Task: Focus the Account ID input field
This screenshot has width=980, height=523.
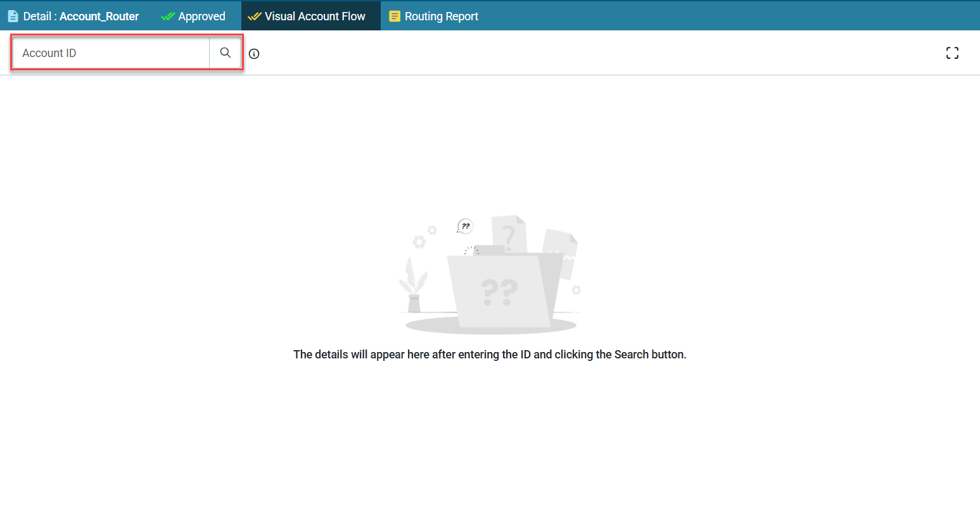Action: pos(111,53)
